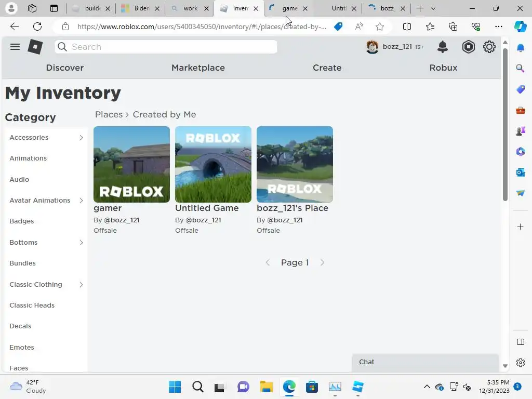The image size is (532, 399).
Task: Click the browser address bar URL
Action: 202,26
